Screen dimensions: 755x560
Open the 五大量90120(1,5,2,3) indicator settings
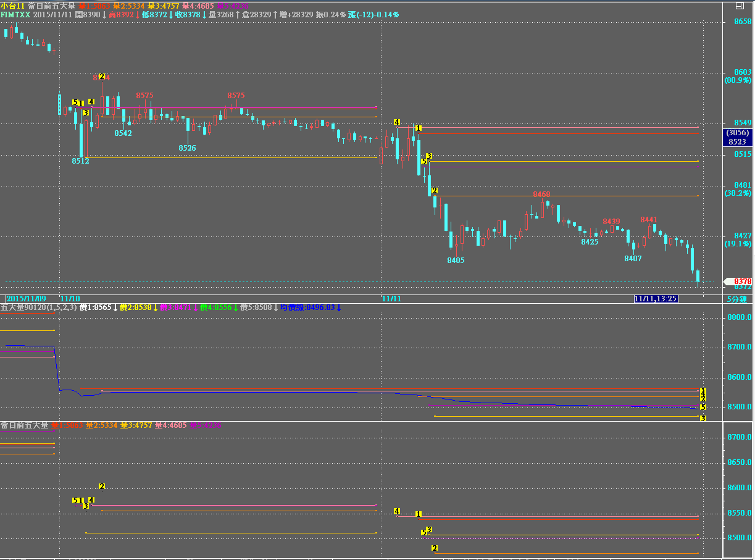38,307
